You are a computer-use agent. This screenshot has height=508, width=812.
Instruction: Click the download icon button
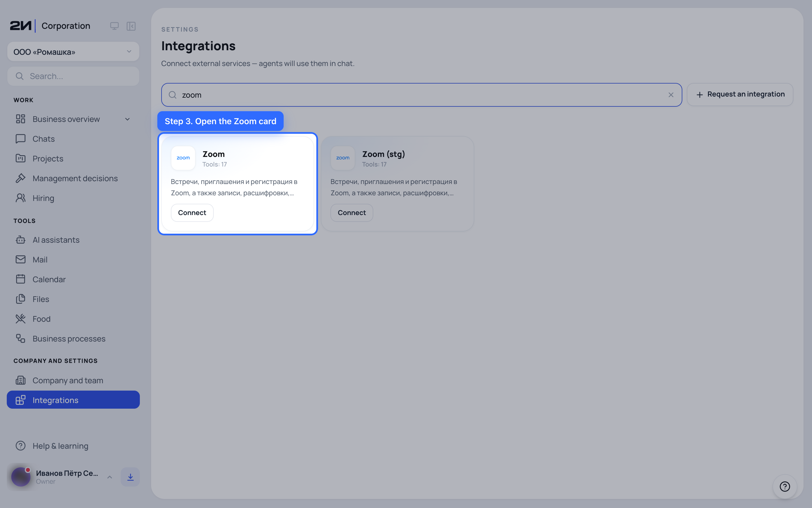130,477
